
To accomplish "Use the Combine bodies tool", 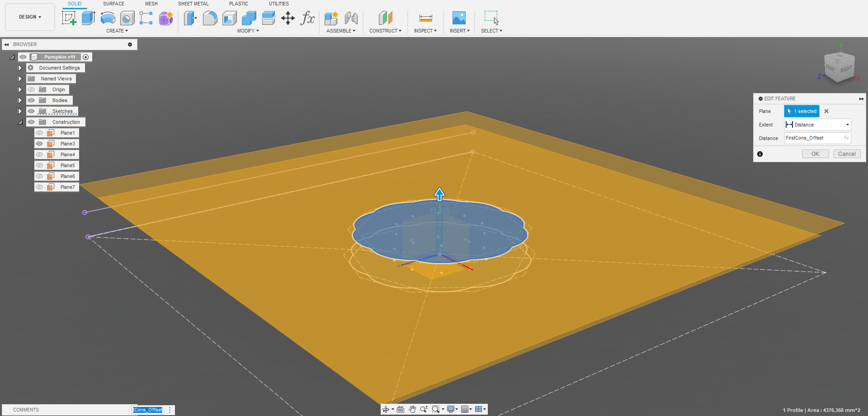I will 249,18.
